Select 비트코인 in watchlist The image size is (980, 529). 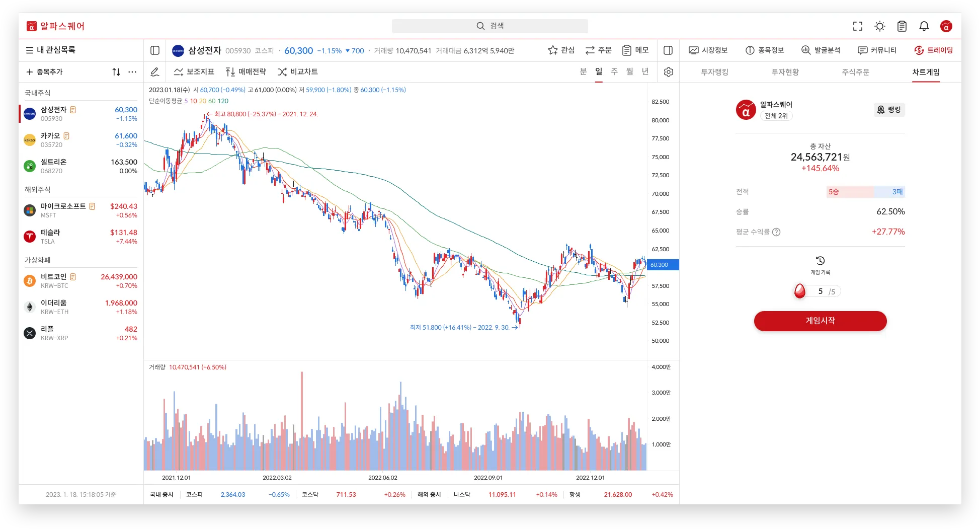[x=80, y=281]
